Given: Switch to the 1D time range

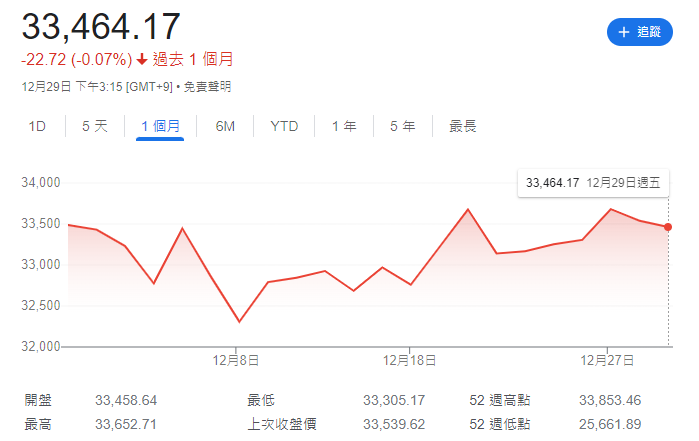Looking at the screenshot, I should [x=37, y=126].
